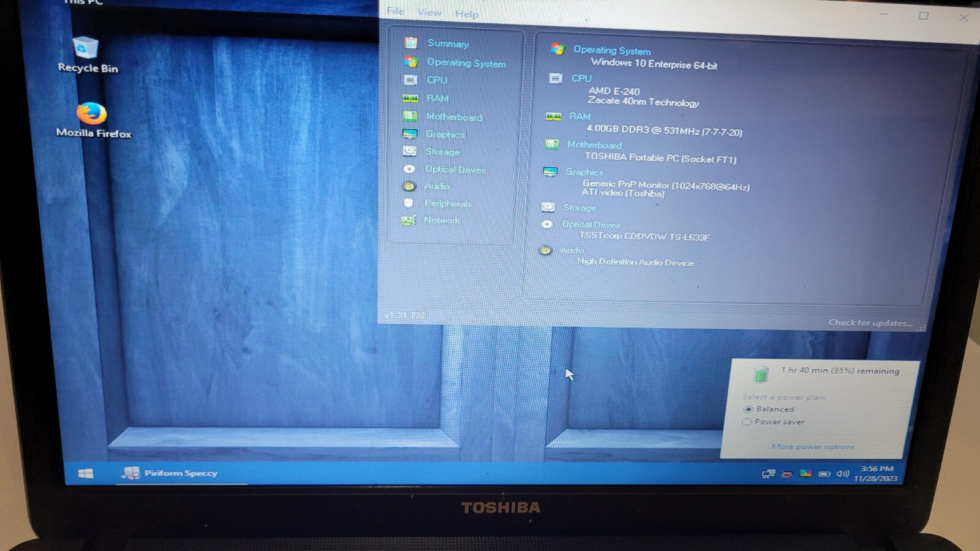Open Peripherals section in sidebar

(448, 203)
